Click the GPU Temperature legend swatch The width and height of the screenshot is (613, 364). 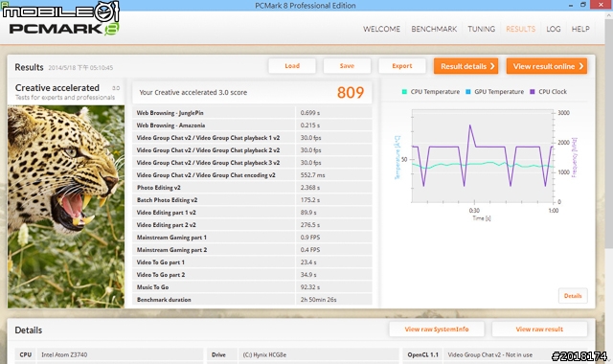468,92
